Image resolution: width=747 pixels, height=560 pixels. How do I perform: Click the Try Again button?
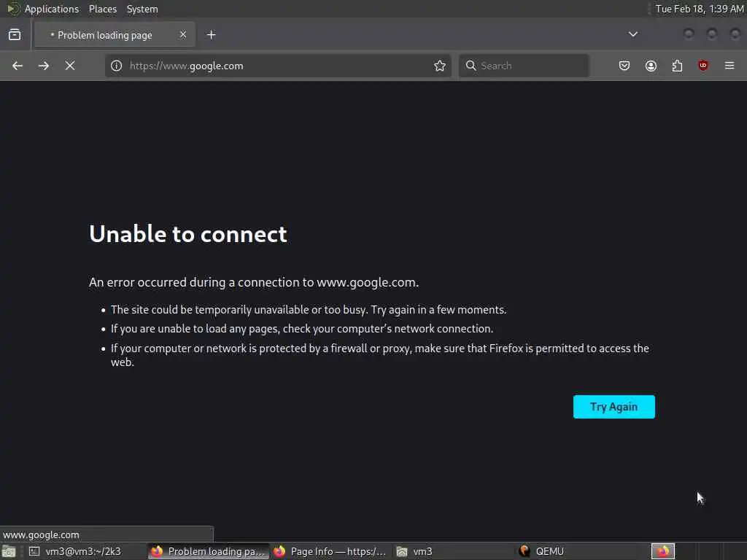coord(614,407)
